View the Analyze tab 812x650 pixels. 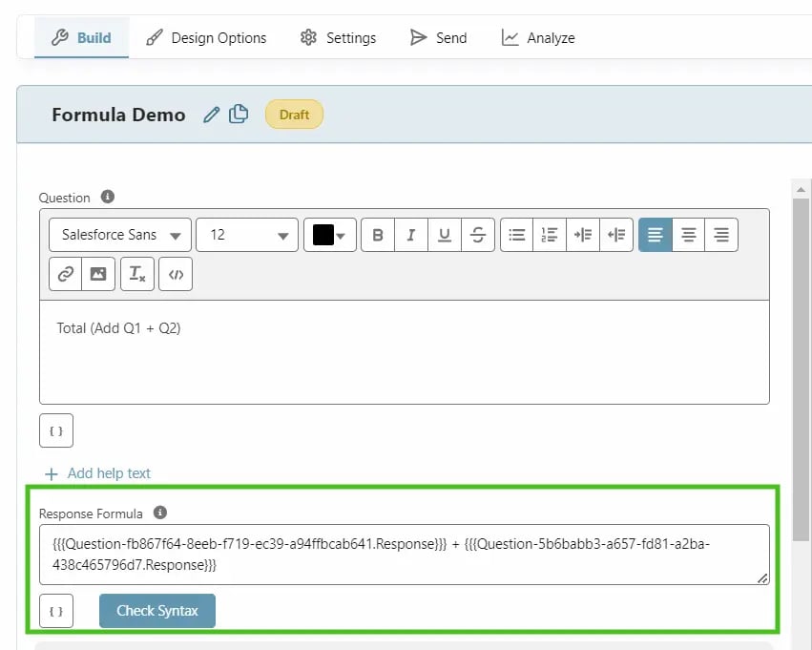pos(538,38)
